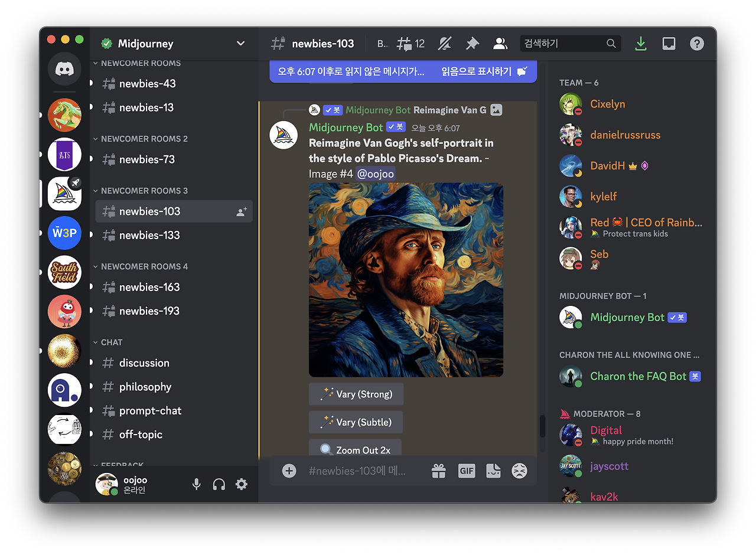Switch to newbies-13 channel
Screen dimensions: 756x555
[174, 107]
